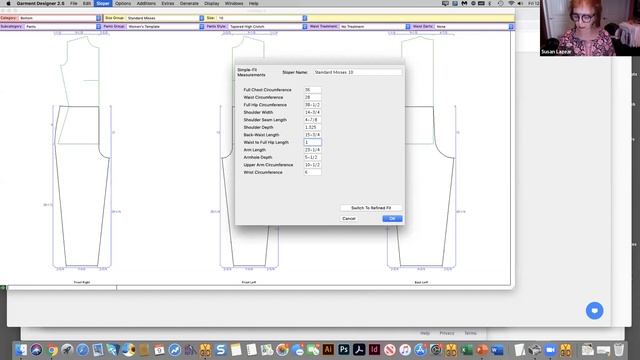Open Adobe Illustrator from the dock
The width and height of the screenshot is (640, 360).
(328, 350)
